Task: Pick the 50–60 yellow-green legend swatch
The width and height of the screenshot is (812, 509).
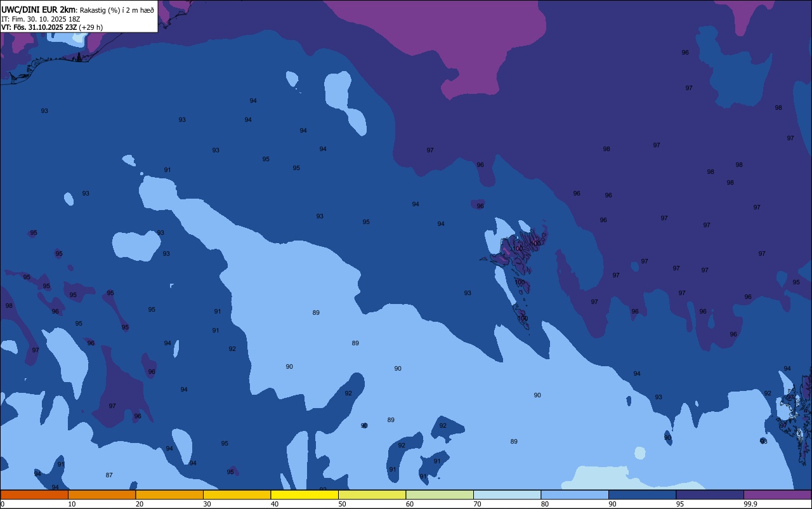Action: pyautogui.click(x=372, y=494)
